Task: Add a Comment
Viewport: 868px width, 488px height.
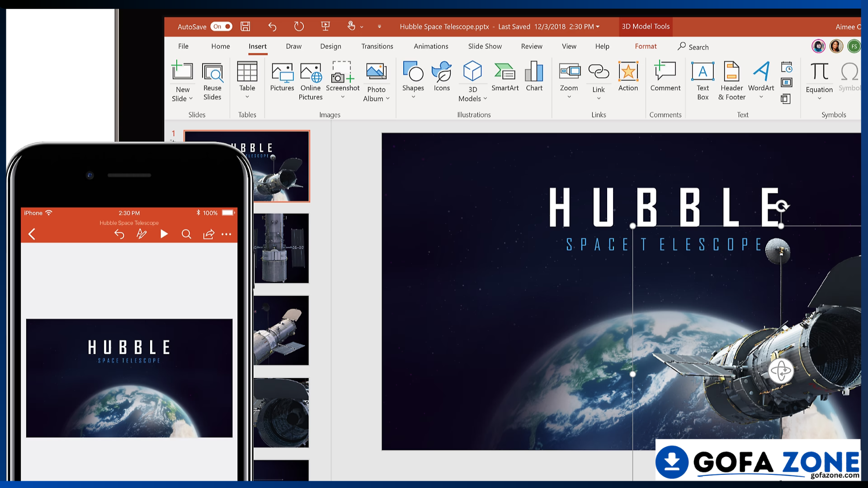Action: tap(665, 76)
